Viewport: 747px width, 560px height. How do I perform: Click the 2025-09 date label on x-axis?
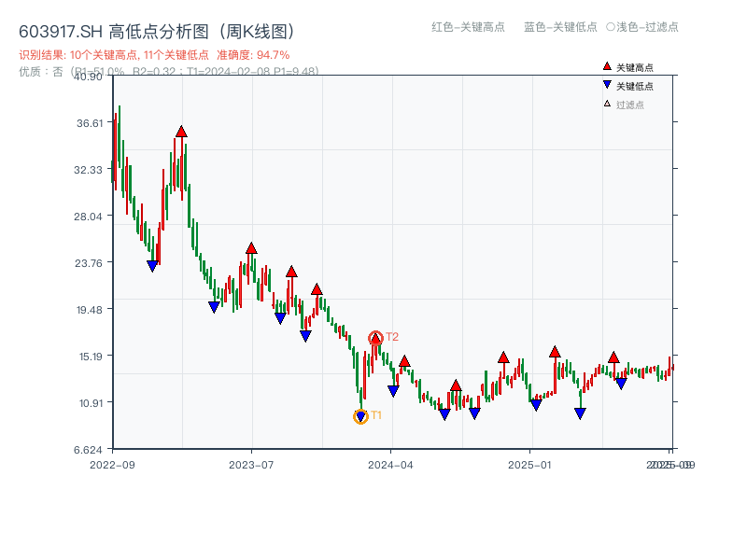(665, 463)
